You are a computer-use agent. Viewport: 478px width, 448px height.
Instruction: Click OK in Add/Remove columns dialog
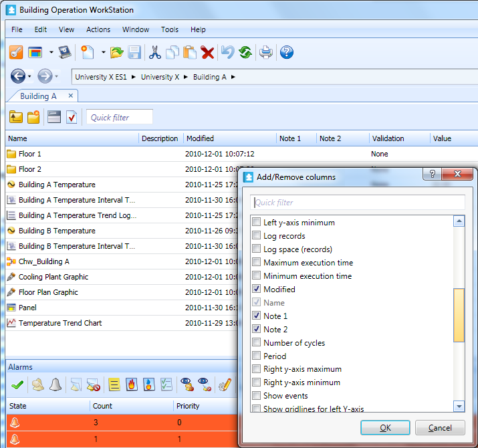pos(385,428)
